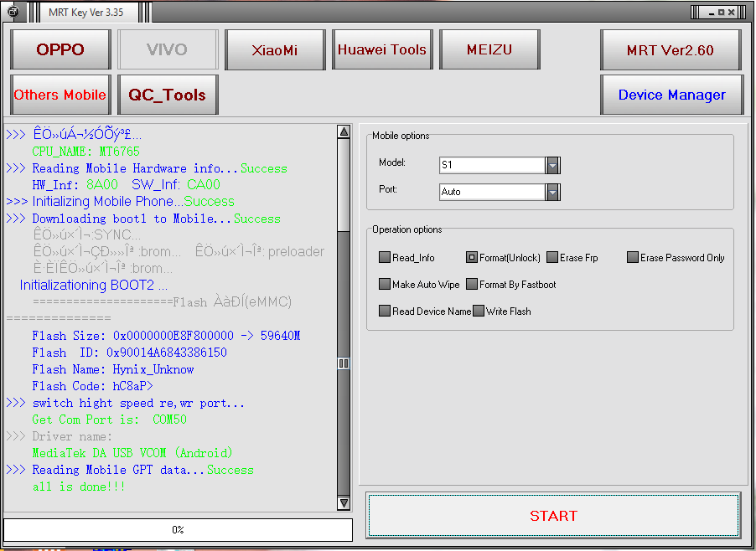Image resolution: width=756 pixels, height=551 pixels.
Task: Open the XiaoMi tools section
Action: (x=275, y=49)
